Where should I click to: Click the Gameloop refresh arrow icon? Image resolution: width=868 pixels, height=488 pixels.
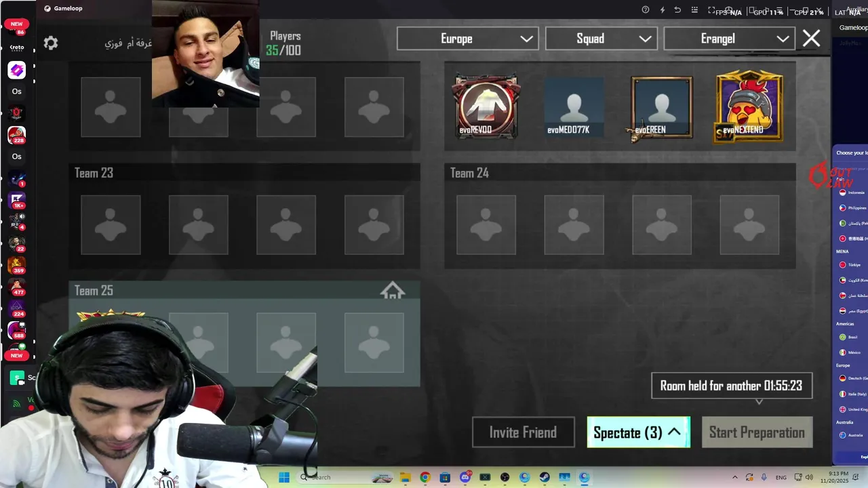pos(677,10)
